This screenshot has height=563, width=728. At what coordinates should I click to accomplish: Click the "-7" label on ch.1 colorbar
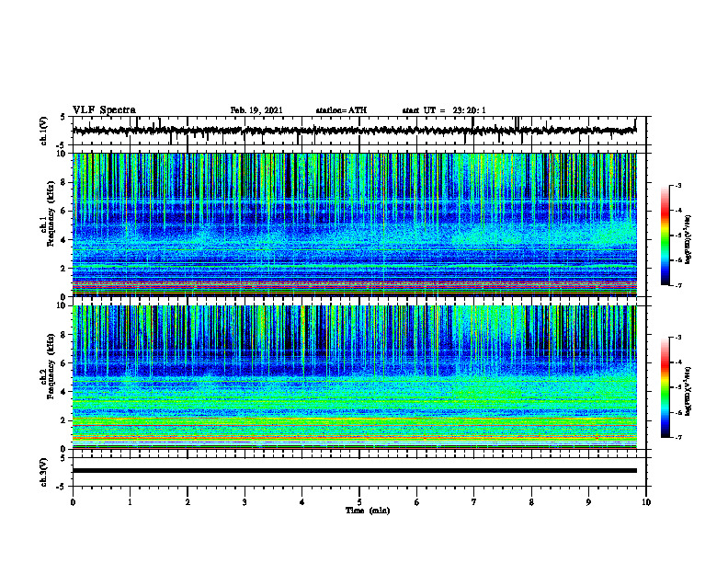[x=677, y=285]
